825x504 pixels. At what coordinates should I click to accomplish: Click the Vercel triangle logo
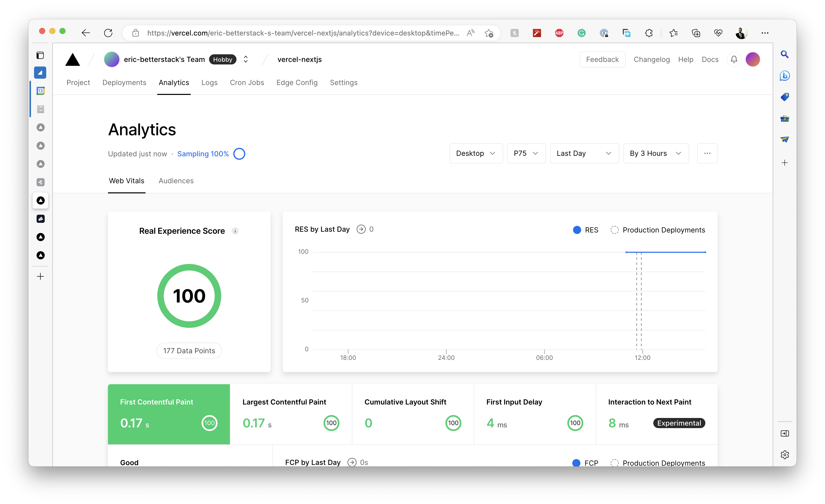(73, 60)
